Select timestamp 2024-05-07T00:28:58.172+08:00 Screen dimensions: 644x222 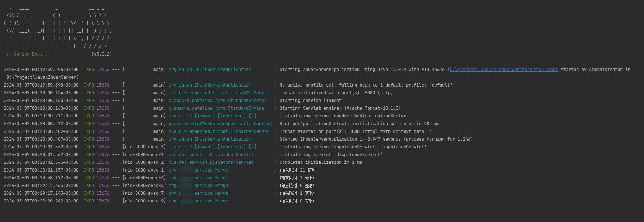tap(41, 178)
